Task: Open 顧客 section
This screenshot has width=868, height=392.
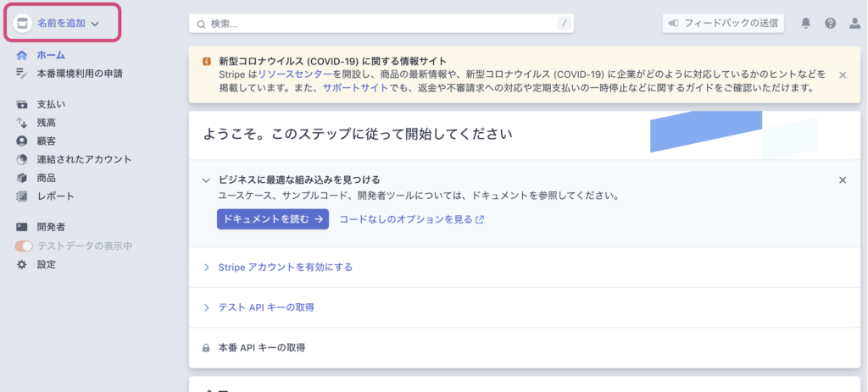Action: (x=47, y=141)
